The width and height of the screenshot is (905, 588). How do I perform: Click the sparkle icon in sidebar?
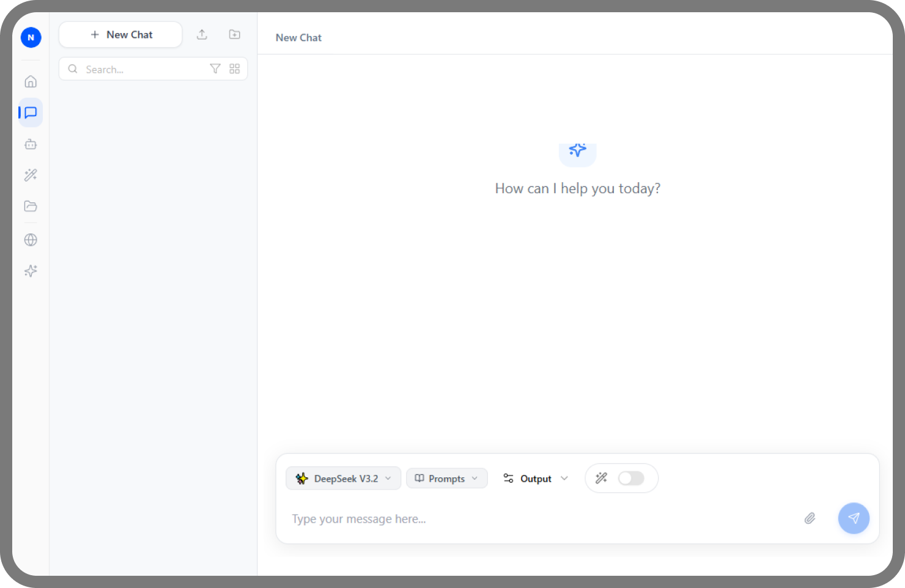pos(31,271)
